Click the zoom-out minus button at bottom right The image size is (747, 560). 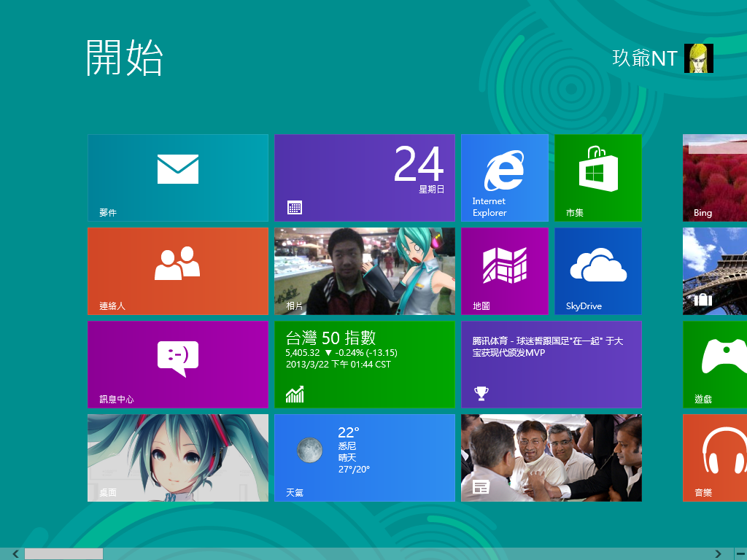(739, 554)
